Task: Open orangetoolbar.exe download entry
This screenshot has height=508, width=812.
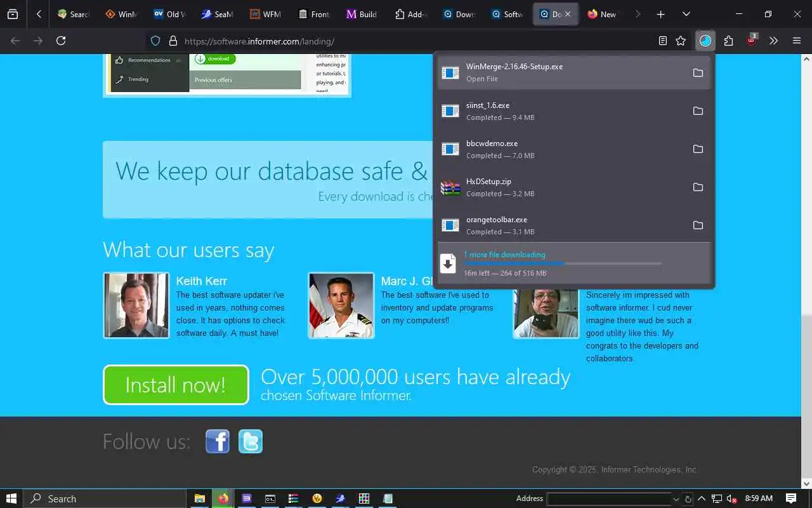Action: [561, 225]
